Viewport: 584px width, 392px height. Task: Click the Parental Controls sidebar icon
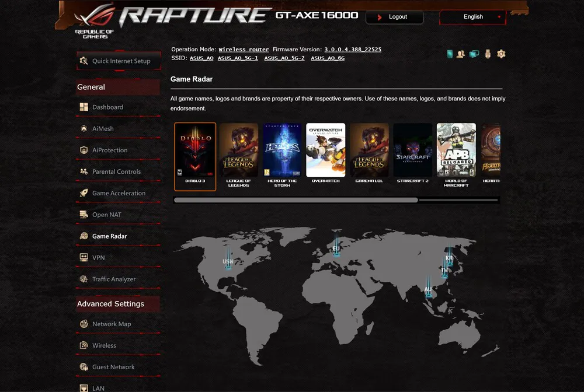(x=84, y=171)
